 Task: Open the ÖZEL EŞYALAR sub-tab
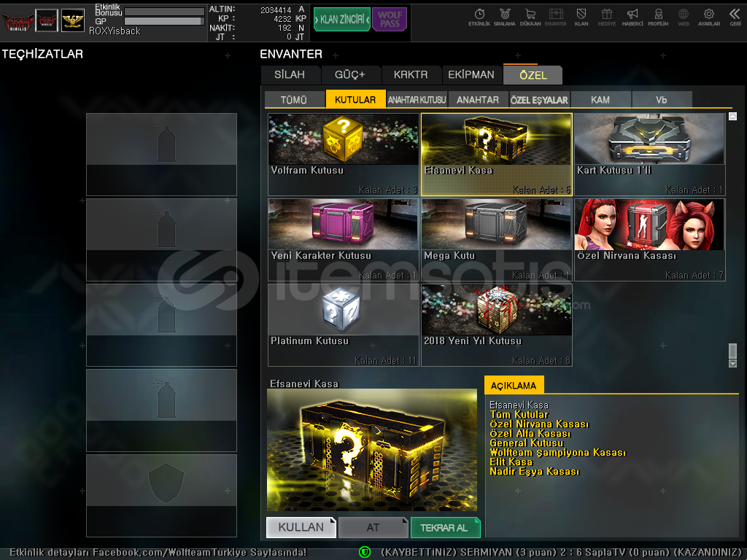click(x=539, y=99)
